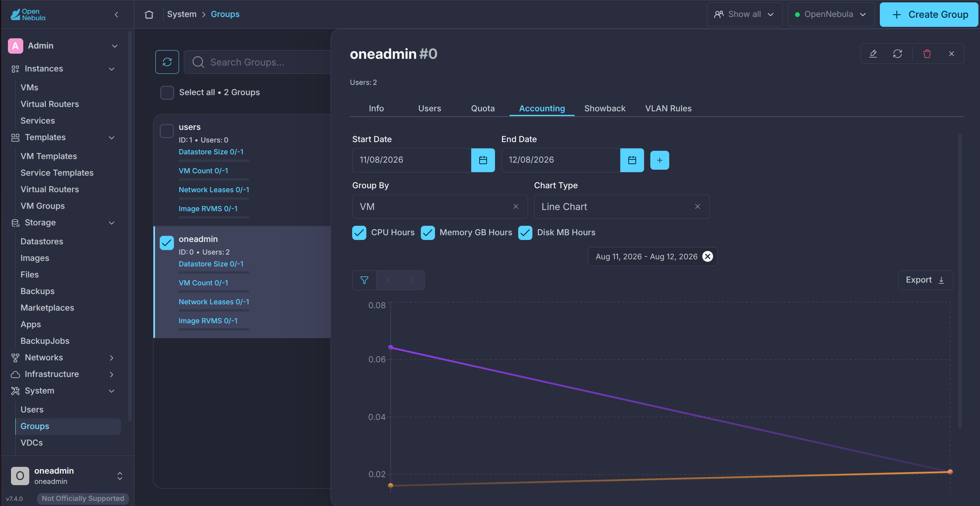The width and height of the screenshot is (980, 506).
Task: Go to previous chart page
Action: (388, 280)
